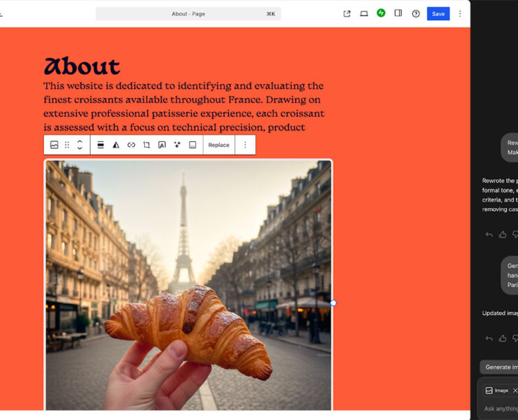The image size is (518, 420).
Task: Open the About - Page command palette bar
Action: point(188,14)
